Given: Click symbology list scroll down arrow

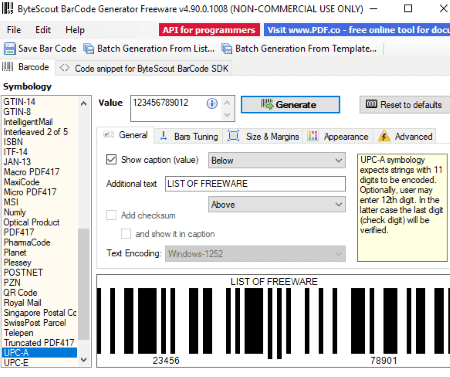Looking at the screenshot, I should tap(84, 360).
